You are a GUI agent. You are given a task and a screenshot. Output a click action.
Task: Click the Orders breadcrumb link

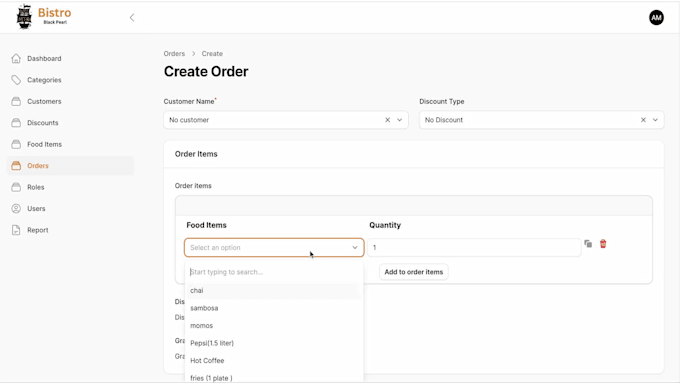click(x=174, y=53)
